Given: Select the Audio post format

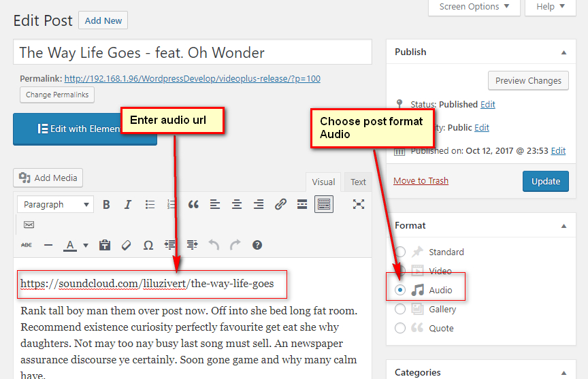Looking at the screenshot, I should (400, 290).
